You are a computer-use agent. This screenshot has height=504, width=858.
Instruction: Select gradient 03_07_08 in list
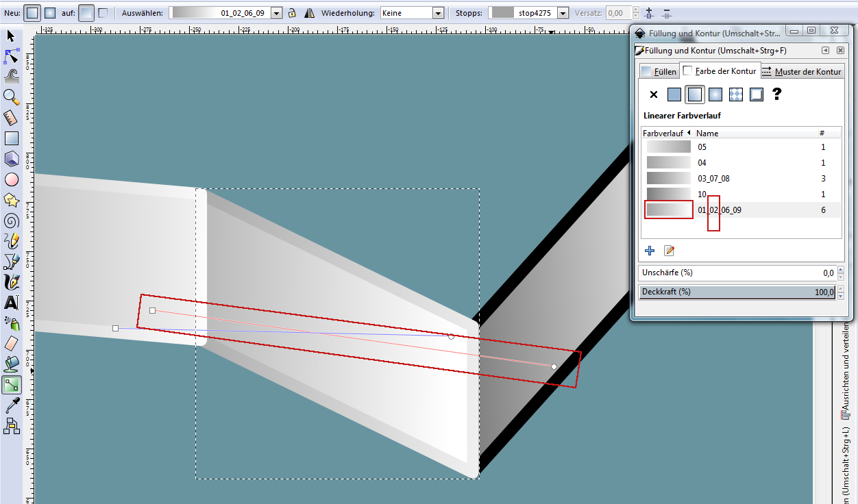pyautogui.click(x=713, y=179)
